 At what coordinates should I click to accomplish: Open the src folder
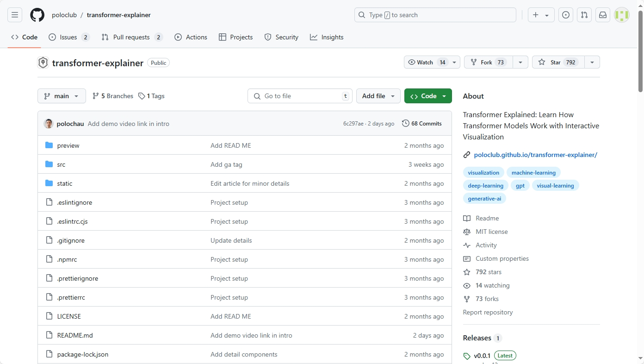pyautogui.click(x=61, y=164)
